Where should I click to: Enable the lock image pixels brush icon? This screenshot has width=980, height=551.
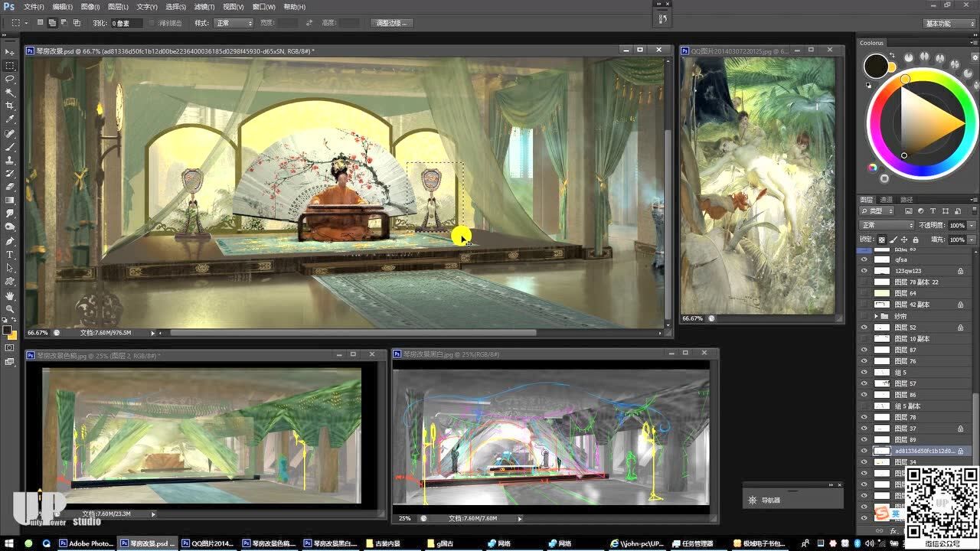[893, 240]
